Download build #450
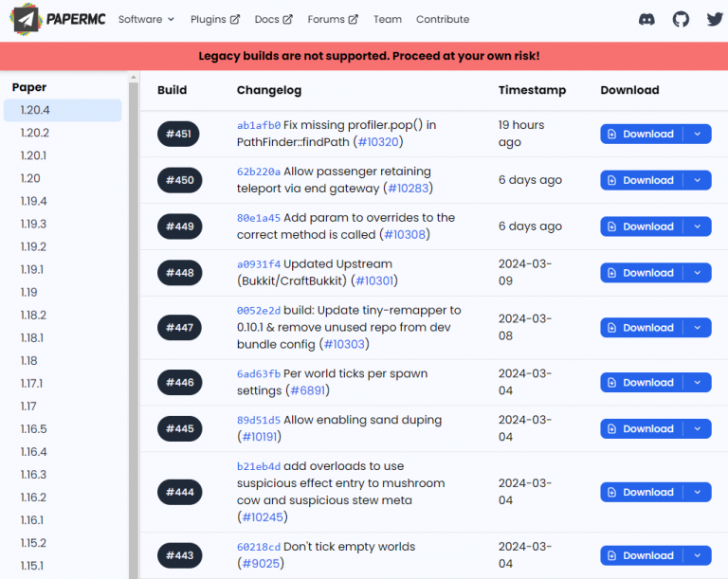Viewport: 728px width, 579px height. 642,180
